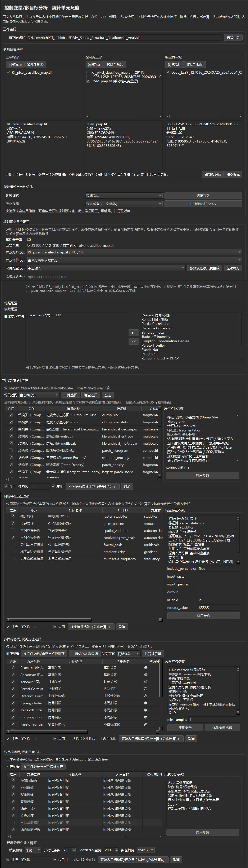Enable 内存优化 checkbox
Viewport: 248px width, 868px height.
pos(100,739)
